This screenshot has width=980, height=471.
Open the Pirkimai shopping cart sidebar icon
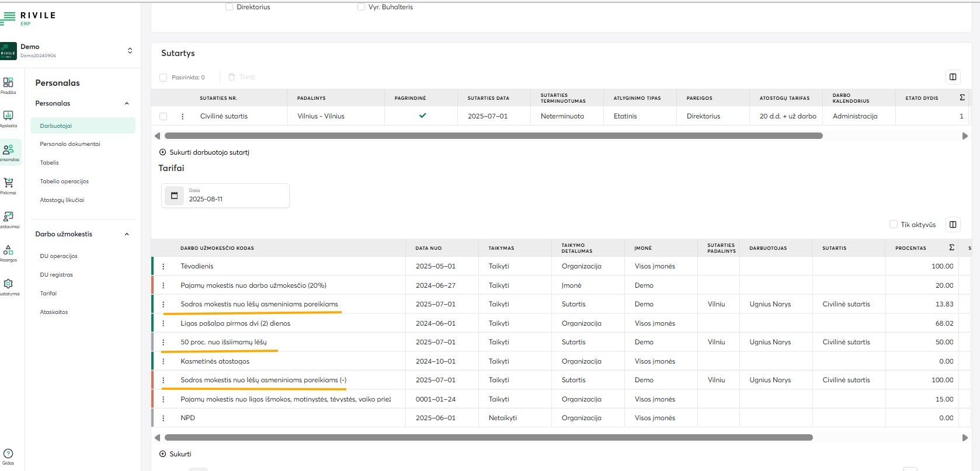[8, 183]
